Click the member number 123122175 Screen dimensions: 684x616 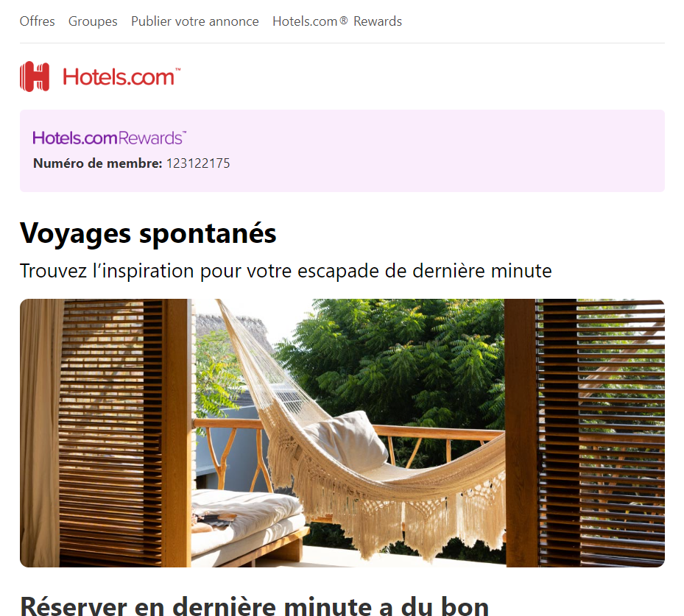pos(198,163)
